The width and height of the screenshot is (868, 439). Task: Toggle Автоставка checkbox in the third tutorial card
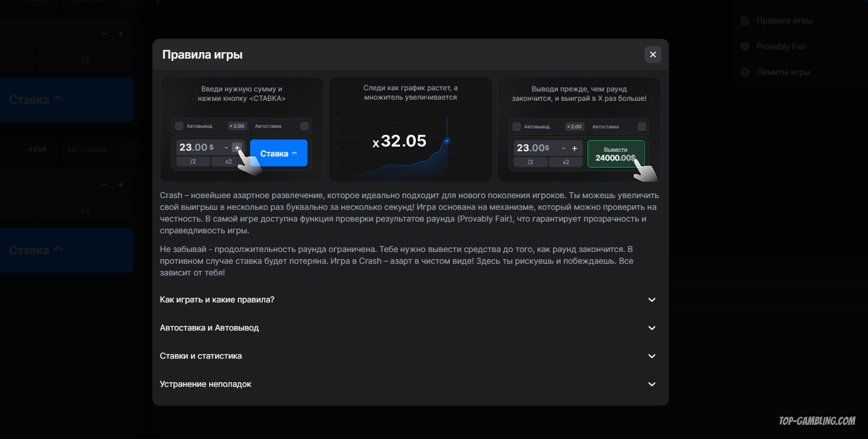(x=641, y=127)
